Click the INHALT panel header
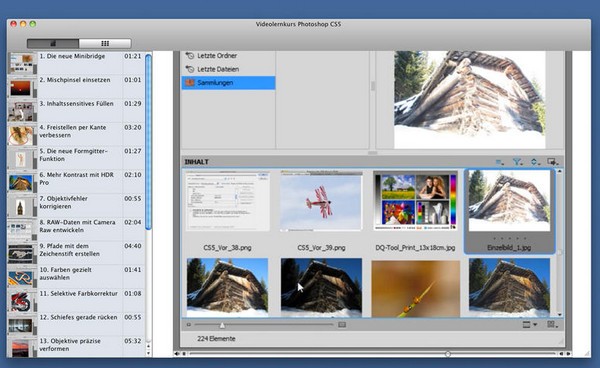 372,162
